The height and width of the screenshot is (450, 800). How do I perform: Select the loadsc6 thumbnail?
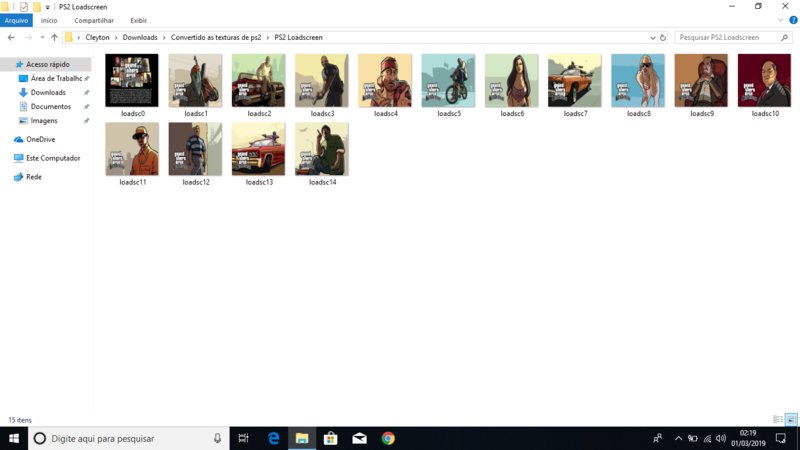pos(512,81)
